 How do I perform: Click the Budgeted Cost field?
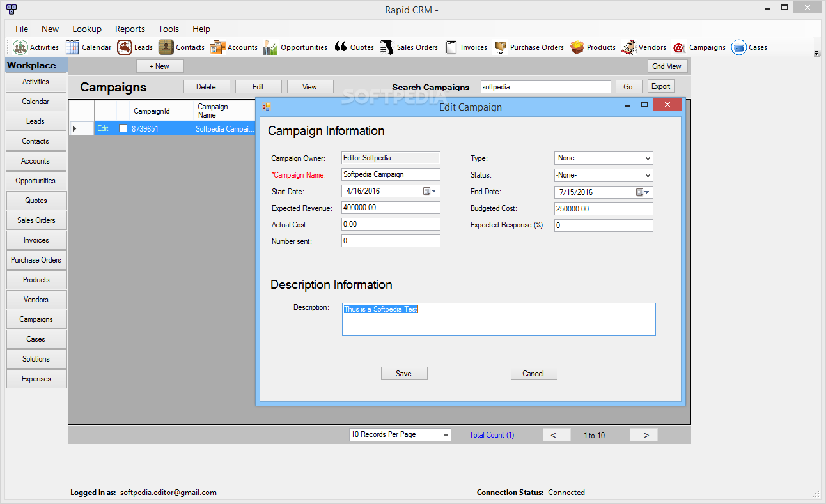tap(604, 209)
